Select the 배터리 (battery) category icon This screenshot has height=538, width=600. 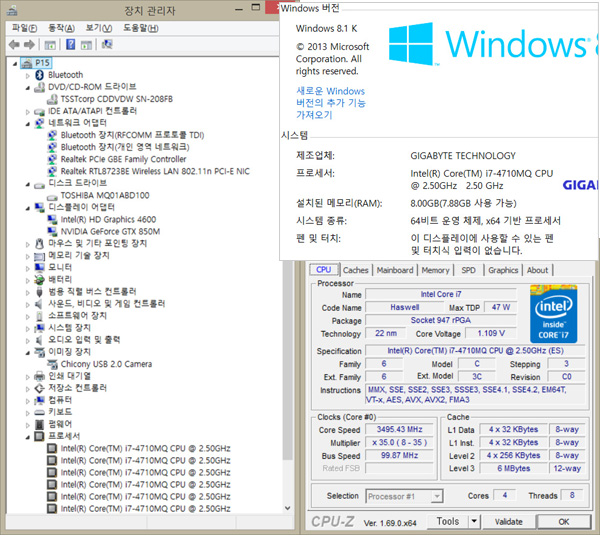(39, 279)
